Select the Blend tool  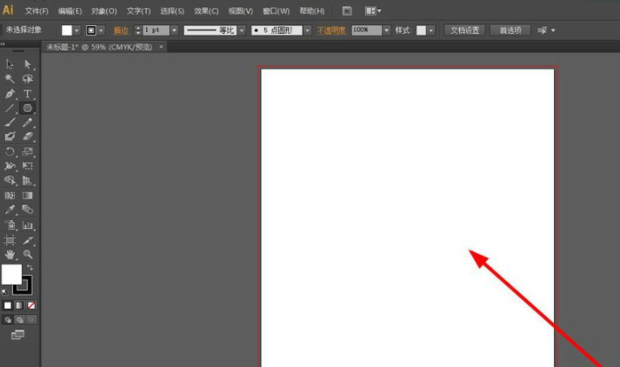click(27, 210)
